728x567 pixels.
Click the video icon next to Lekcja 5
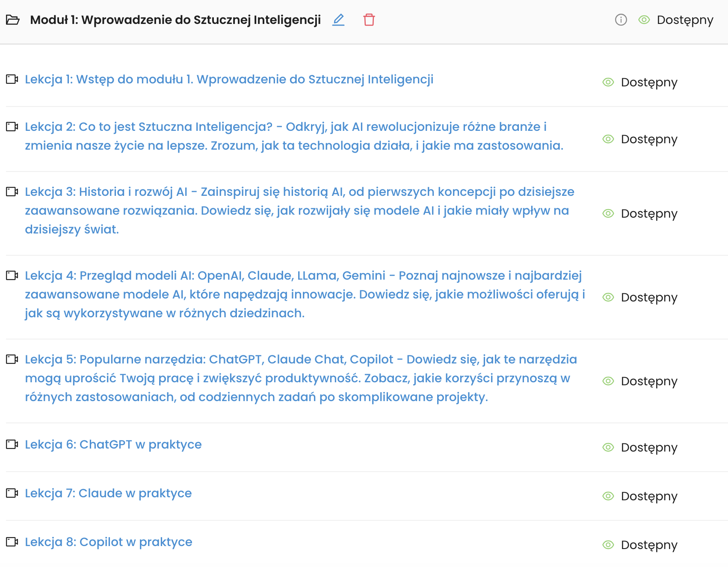[x=12, y=359]
